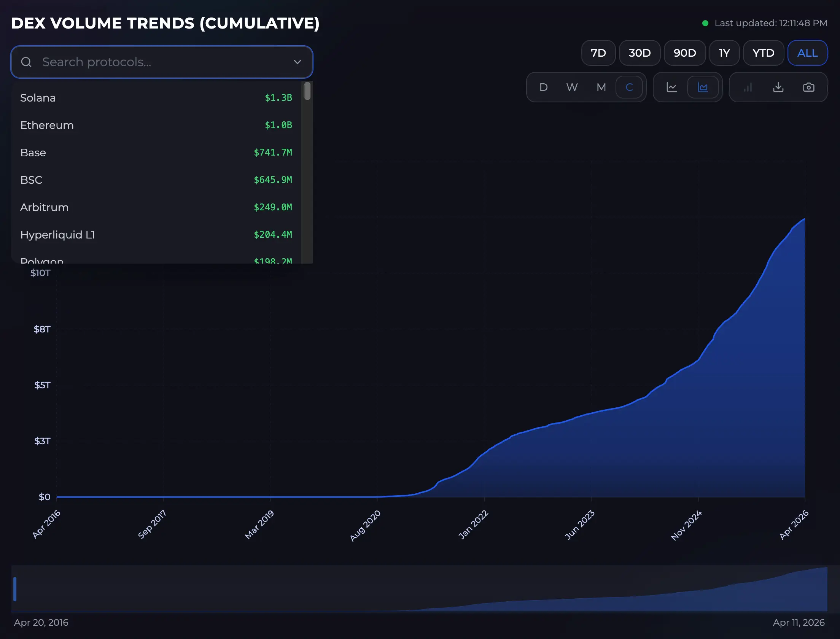Click the Apr 11, 2026 end date
Screen dimensions: 840x639
799,622
